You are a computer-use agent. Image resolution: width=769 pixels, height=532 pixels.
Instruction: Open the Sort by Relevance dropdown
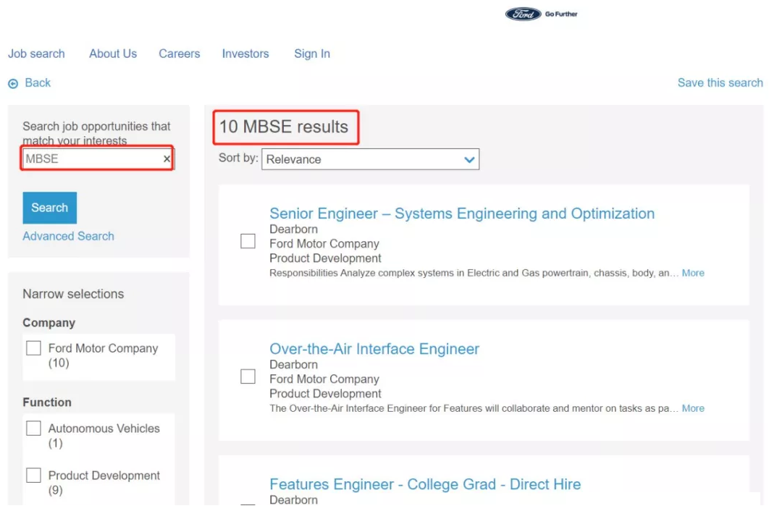(370, 159)
